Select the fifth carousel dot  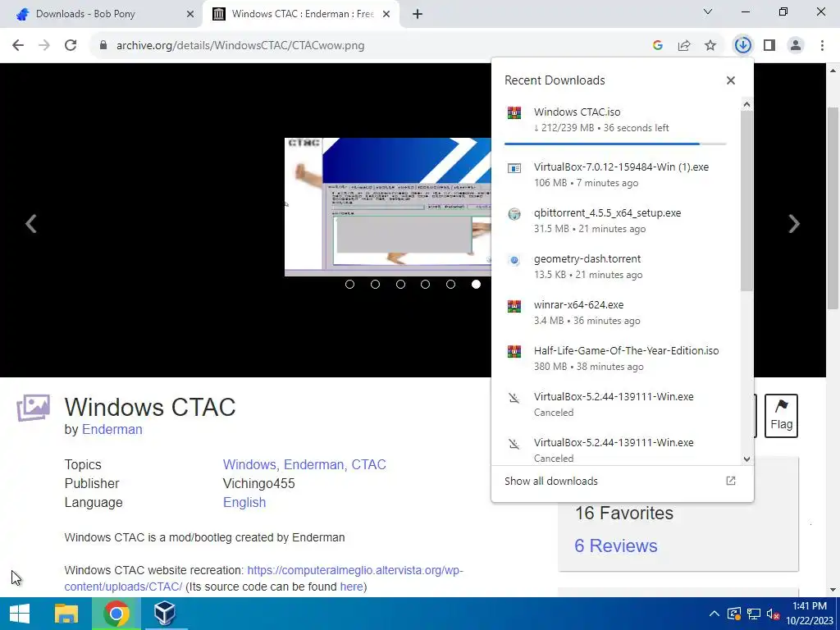coord(450,285)
